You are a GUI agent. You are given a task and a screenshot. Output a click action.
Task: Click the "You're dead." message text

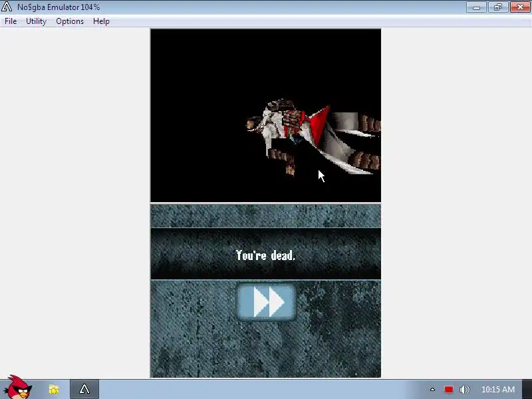(265, 255)
